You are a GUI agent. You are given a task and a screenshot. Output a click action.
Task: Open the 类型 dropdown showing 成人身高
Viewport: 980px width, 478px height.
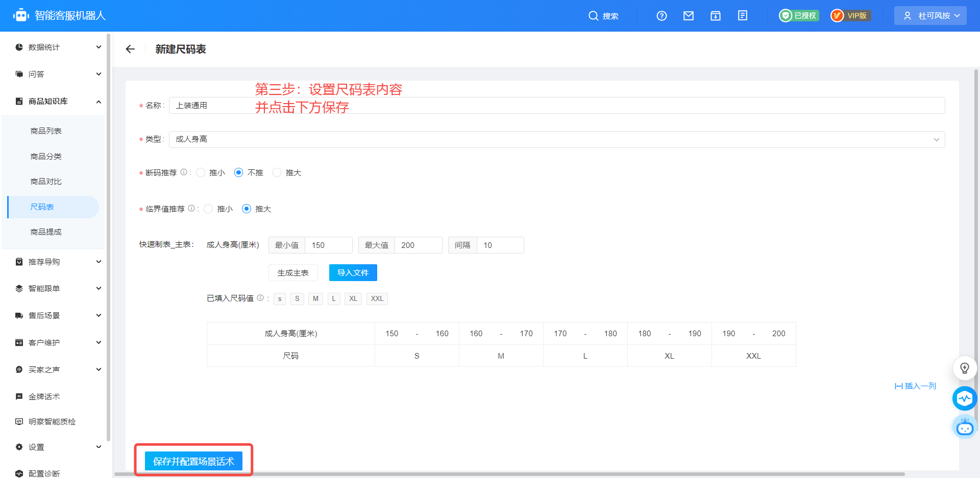coord(557,139)
